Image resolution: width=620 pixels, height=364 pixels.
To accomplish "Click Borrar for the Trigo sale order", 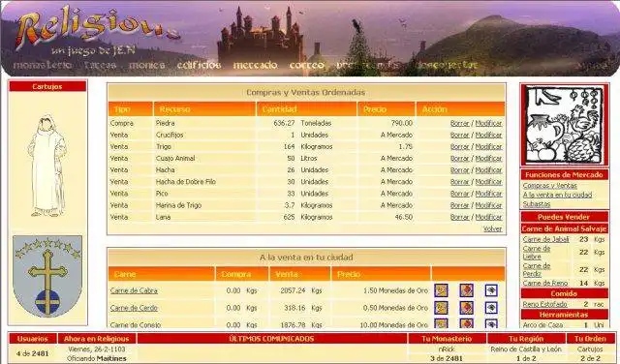I will click(460, 146).
